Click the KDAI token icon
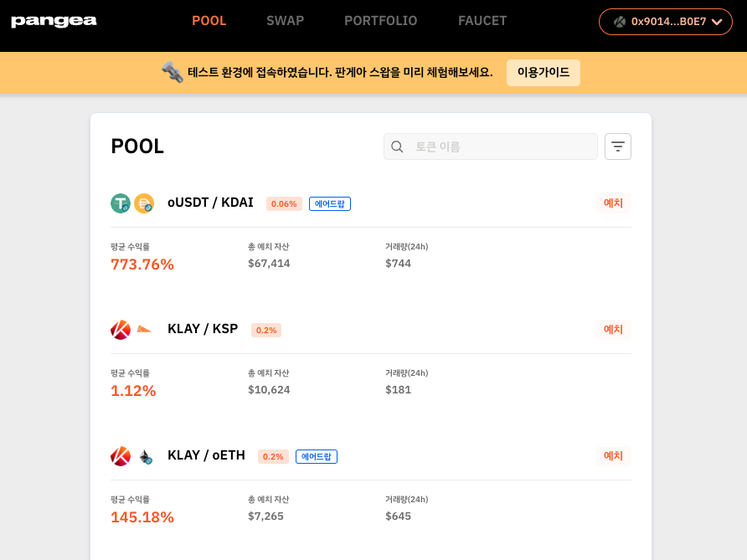 144,203
